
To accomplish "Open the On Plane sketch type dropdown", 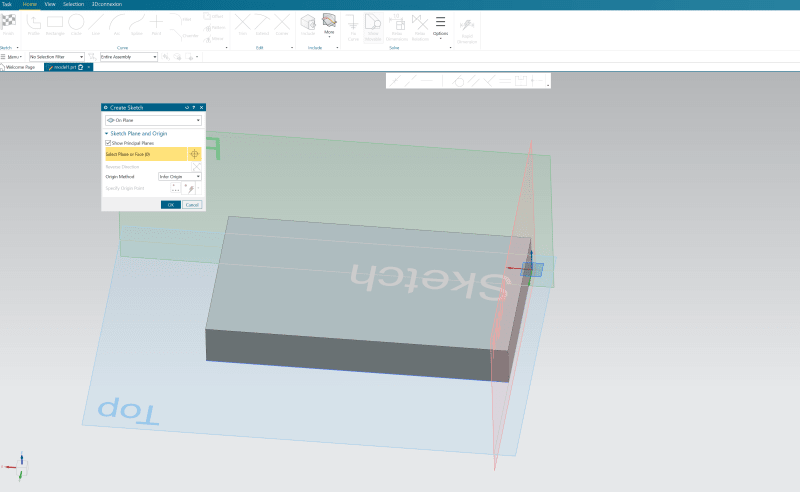I will 153,120.
